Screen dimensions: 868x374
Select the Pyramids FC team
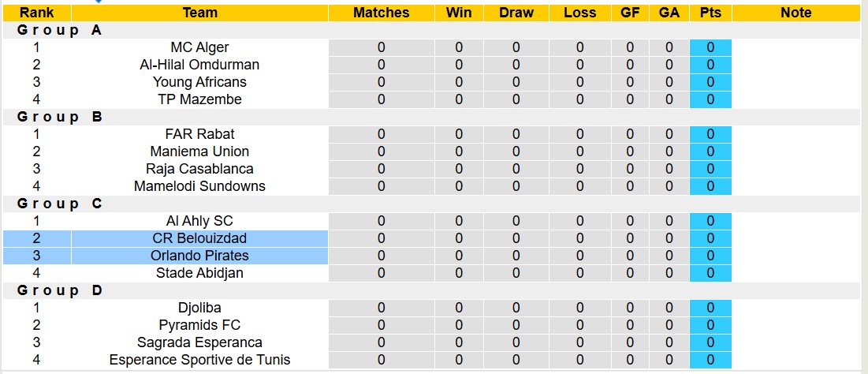[199, 325]
